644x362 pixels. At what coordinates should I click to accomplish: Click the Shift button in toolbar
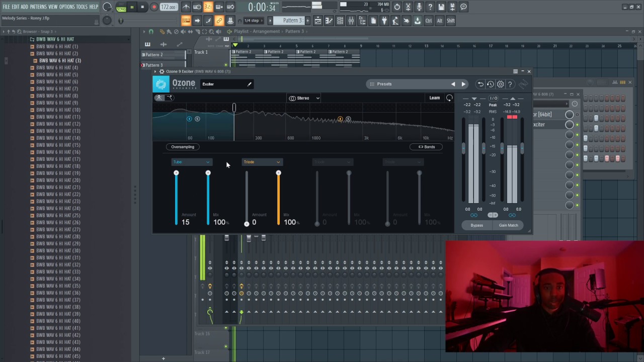pyautogui.click(x=451, y=21)
